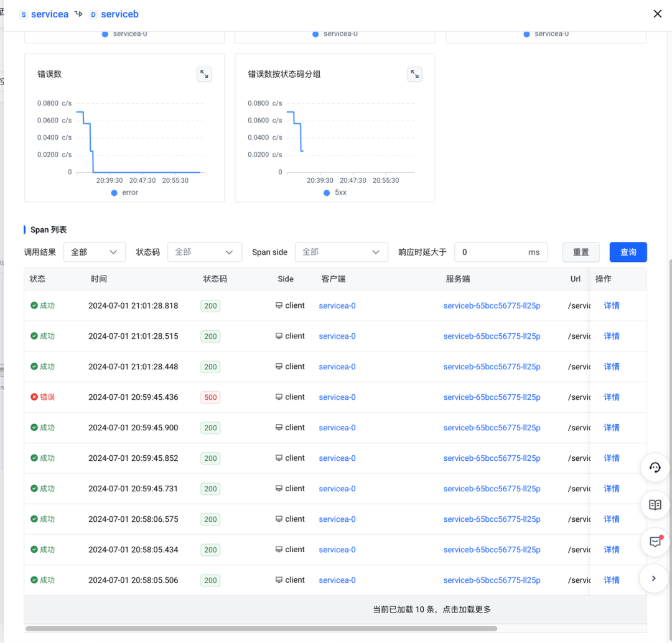Expand the 错误数按状态码分组 chart
Screen dimensions: 672x643
click(x=414, y=75)
